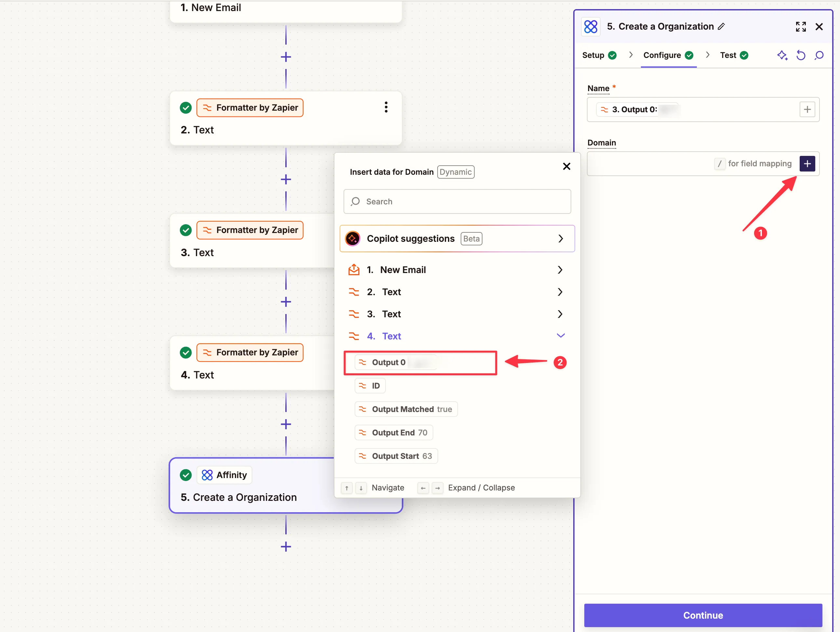Screen dimensions: 840x632
Task: Add a step below 4. Text
Action: 286,424
